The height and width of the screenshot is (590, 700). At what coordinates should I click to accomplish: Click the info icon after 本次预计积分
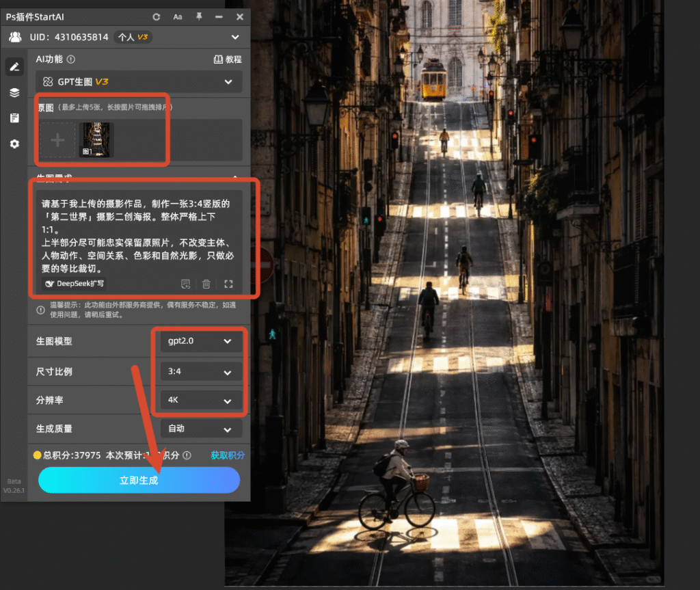click(x=187, y=455)
